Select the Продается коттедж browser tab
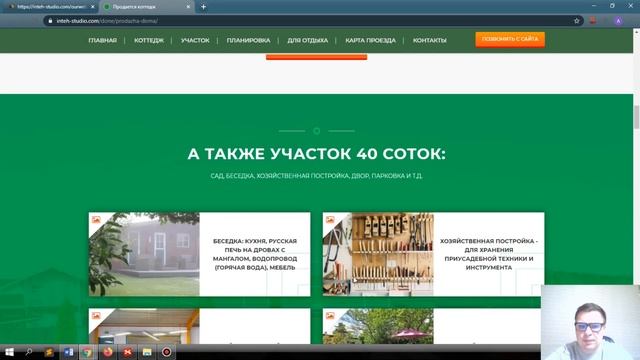 (145, 7)
